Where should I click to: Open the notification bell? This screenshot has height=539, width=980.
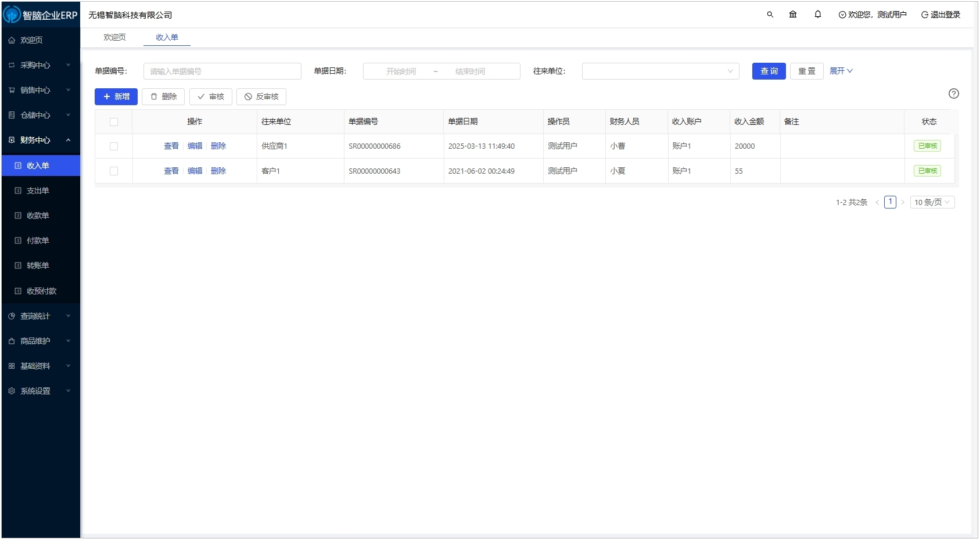coord(818,15)
